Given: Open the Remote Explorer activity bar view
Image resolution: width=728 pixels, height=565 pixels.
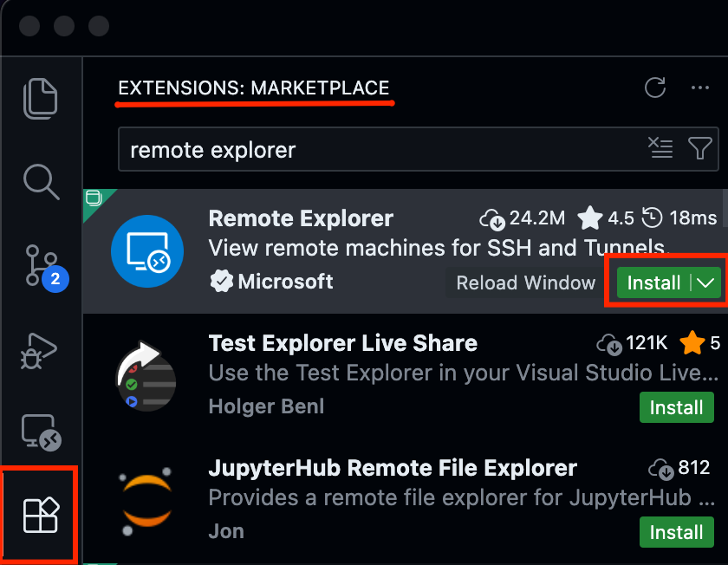Looking at the screenshot, I should [41, 433].
